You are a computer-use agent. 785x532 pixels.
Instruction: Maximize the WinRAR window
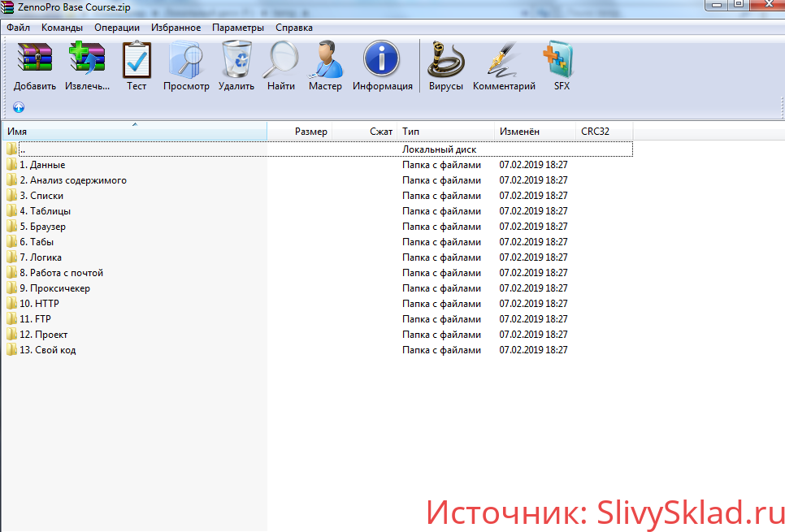point(739,5)
